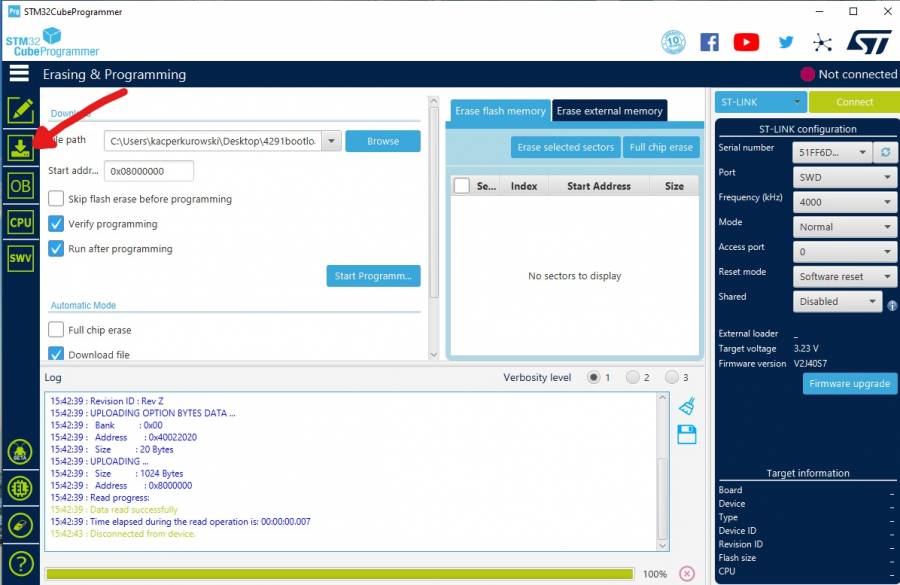Click the green progress bar
Image resolution: width=900 pixels, height=585 pixels.
(339, 574)
